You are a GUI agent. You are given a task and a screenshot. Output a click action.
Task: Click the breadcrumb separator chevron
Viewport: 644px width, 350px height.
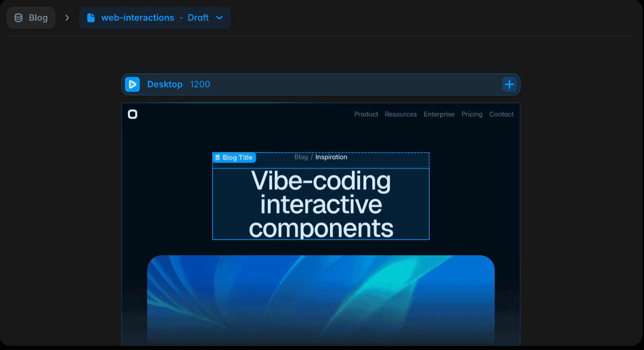[67, 18]
